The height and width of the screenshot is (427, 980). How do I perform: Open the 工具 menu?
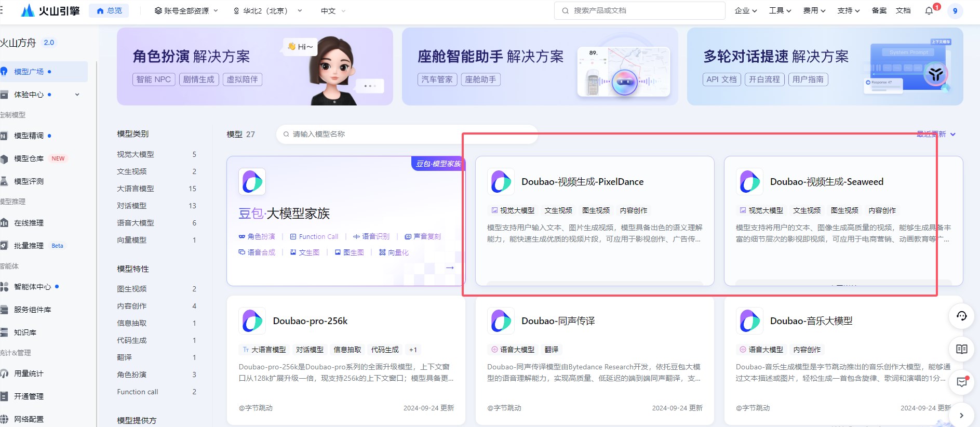(780, 10)
